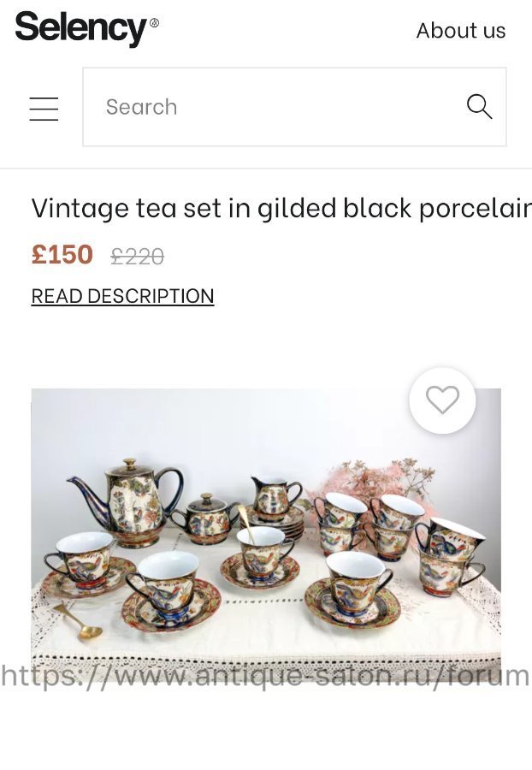Screen dimensions: 532x770
Task: Focus the Search input field
Action: [294, 107]
